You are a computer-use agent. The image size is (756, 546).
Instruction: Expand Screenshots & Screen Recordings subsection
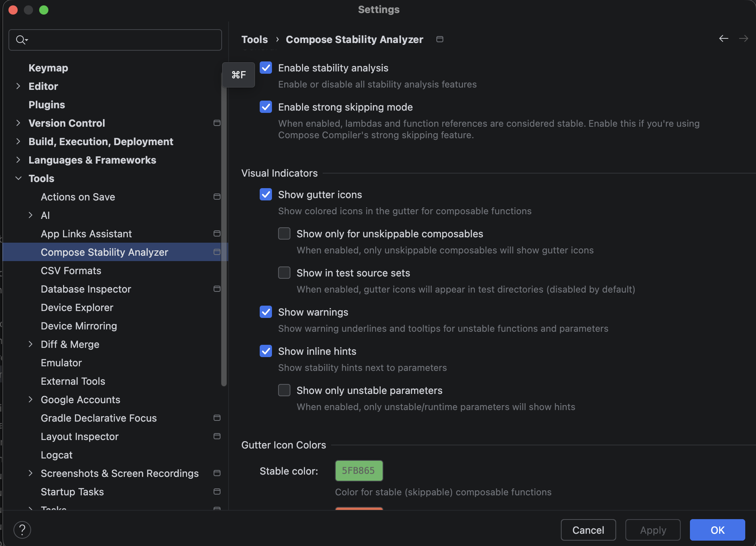click(30, 473)
